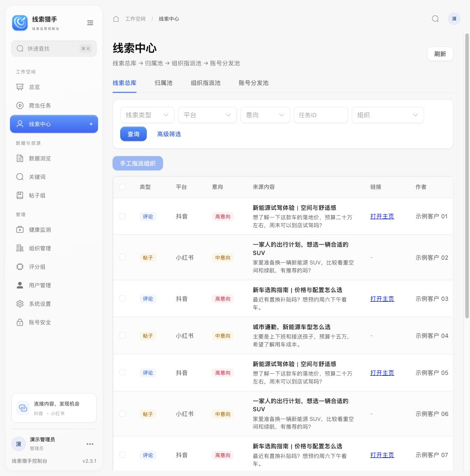470x476 pixels.
Task: Click the 演 avatar next to 演示管理员
Action: 19,444
